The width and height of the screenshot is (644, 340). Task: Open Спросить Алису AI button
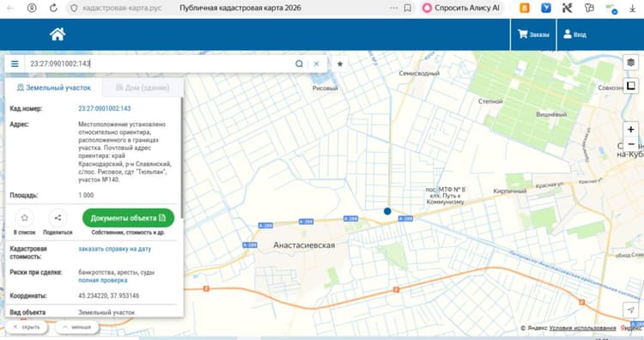[461, 8]
